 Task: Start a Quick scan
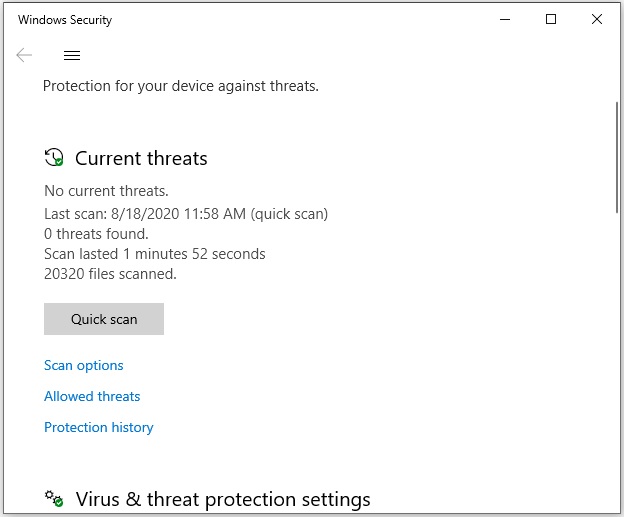(x=104, y=319)
